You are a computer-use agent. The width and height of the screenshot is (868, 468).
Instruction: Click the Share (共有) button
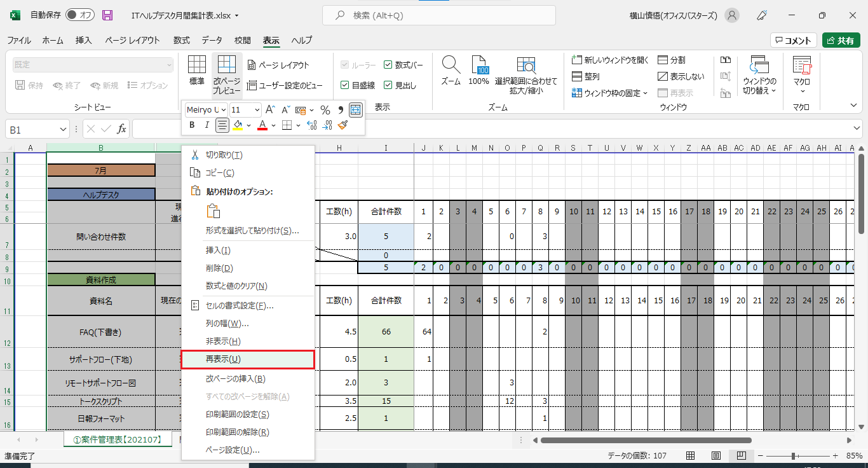[841, 40]
